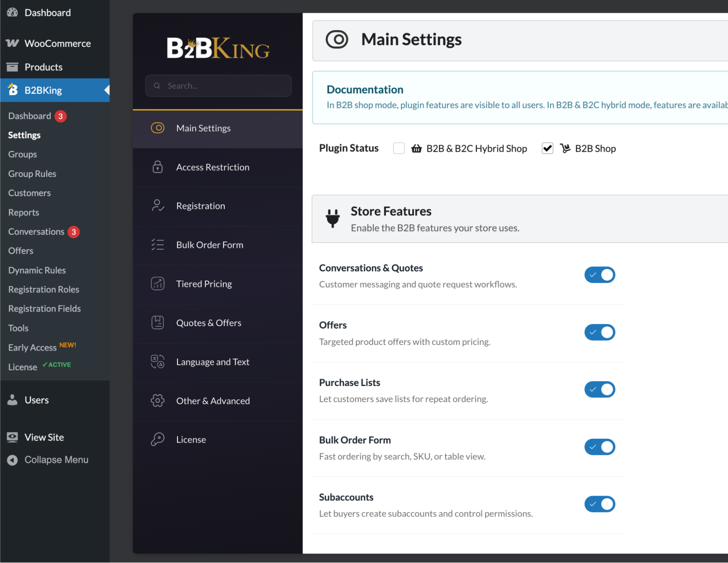Click the Access Restriction lock icon
728x563 pixels.
158,167
